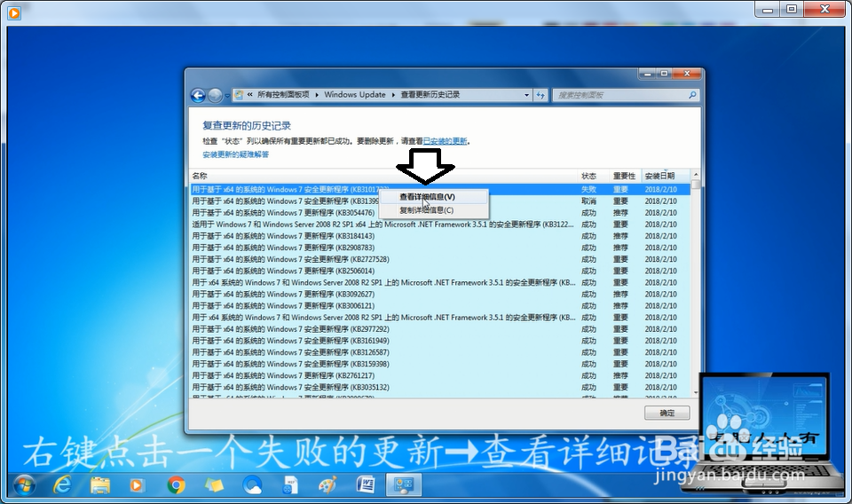Sort by the '状态' column header
This screenshot has width=852, height=504.
[594, 176]
